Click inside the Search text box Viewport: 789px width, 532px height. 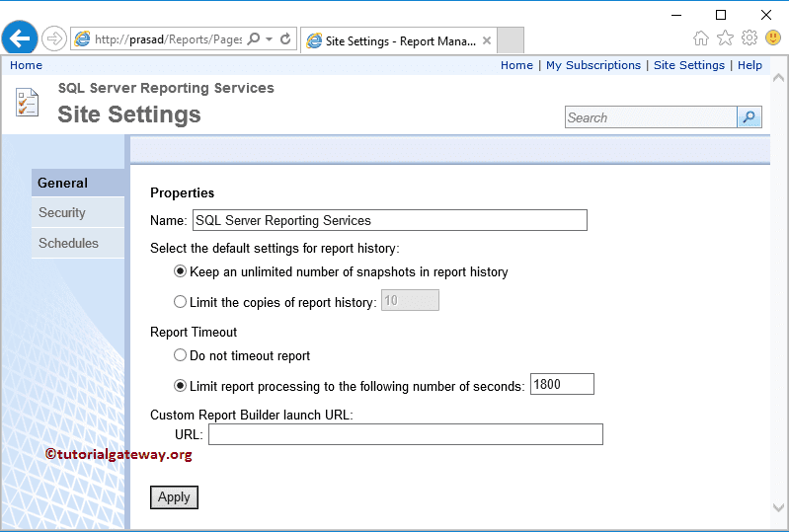point(651,117)
